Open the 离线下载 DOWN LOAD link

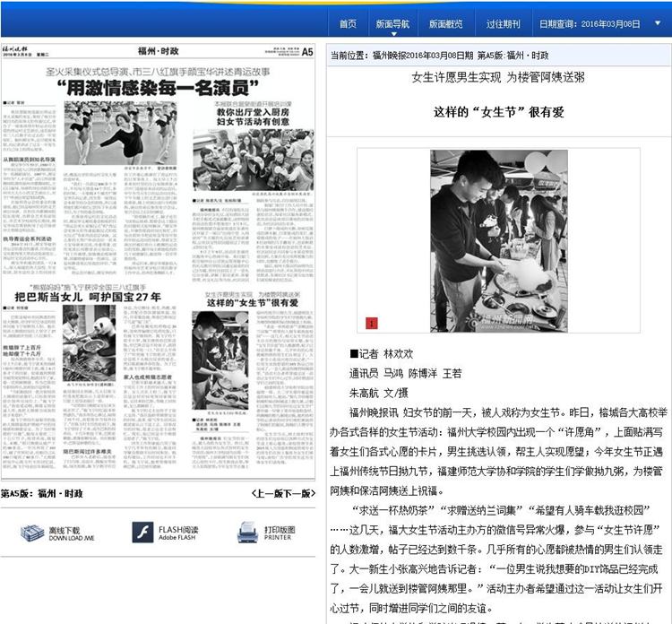[x=71, y=534]
